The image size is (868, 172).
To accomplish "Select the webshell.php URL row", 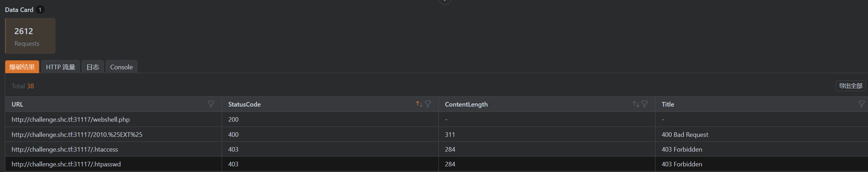I will coord(71,120).
